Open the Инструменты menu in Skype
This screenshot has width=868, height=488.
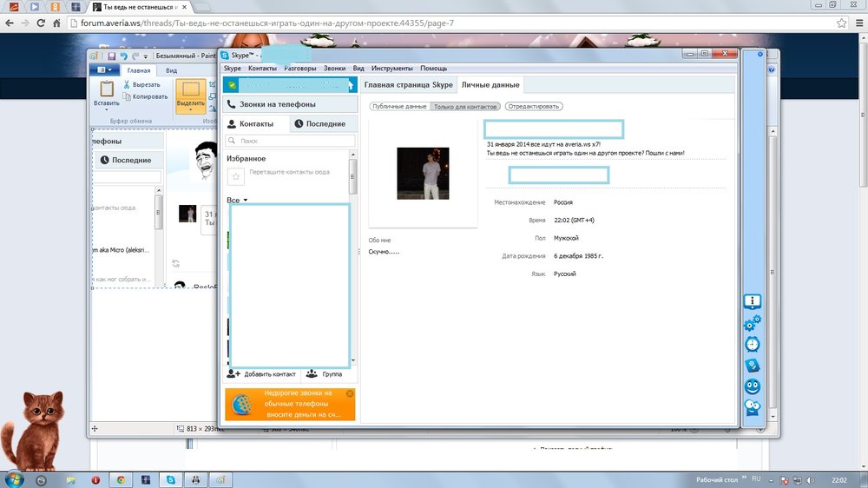click(x=392, y=68)
